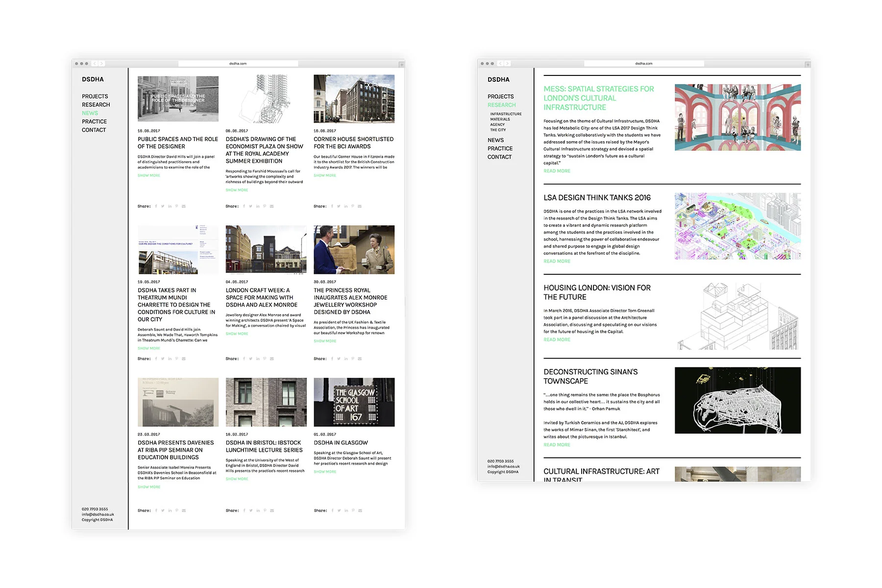Open the Glasgow School of Art thumbnail

[354, 402]
